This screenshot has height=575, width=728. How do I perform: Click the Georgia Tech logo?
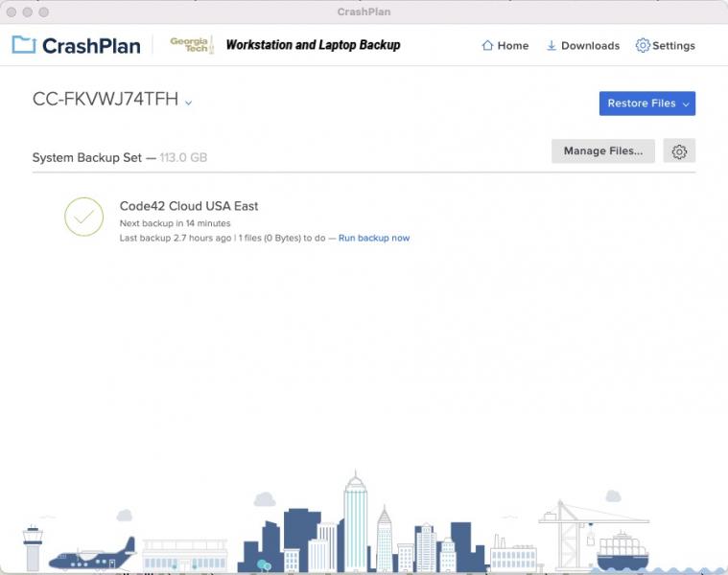[190, 45]
